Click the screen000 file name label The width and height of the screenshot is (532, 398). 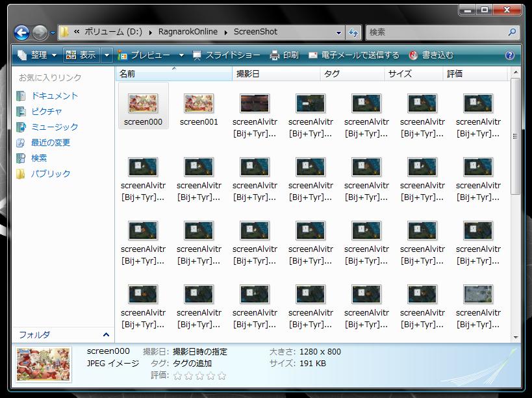tap(143, 121)
